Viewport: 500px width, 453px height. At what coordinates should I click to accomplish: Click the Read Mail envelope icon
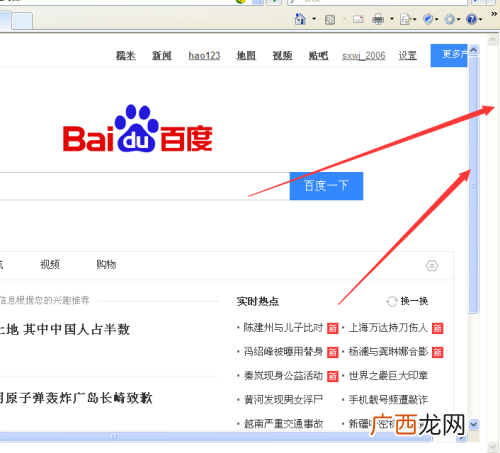pyautogui.click(x=358, y=19)
